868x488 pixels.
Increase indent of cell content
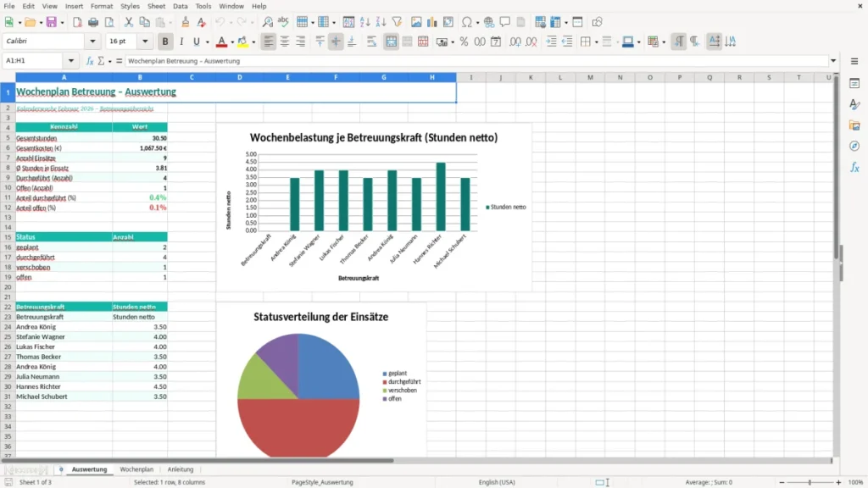coord(551,42)
